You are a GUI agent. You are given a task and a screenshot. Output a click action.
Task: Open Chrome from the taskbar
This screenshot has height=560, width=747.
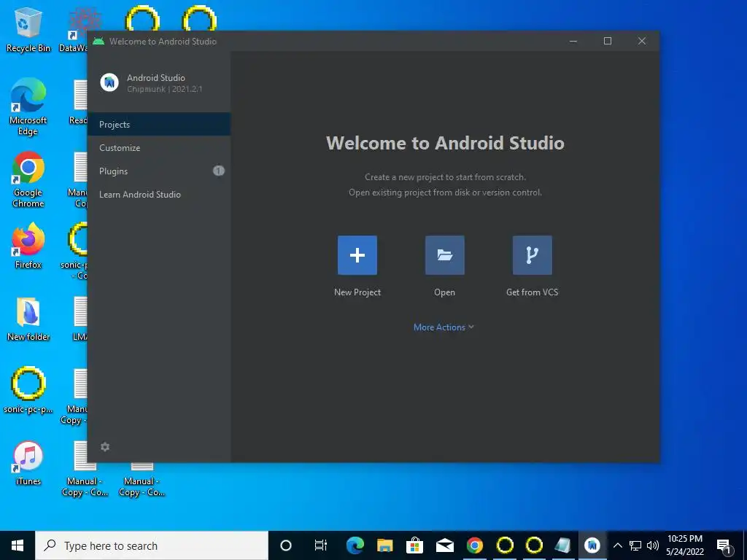pos(474,545)
